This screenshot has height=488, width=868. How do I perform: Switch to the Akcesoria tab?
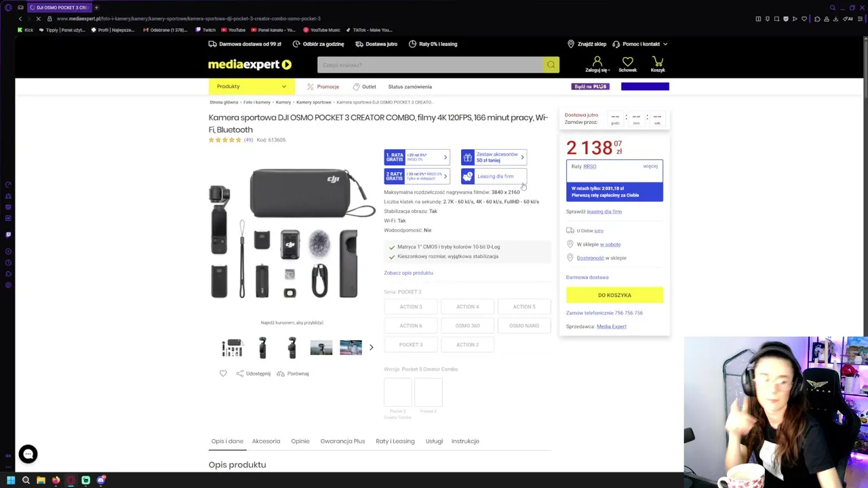click(266, 441)
